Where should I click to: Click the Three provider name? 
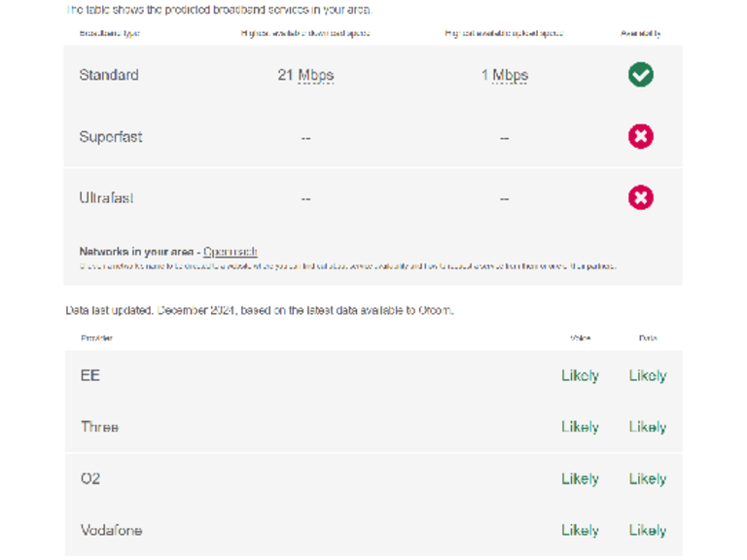(99, 427)
